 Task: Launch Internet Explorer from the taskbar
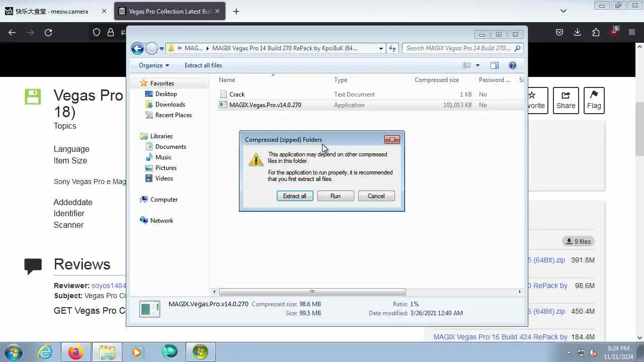point(45,352)
